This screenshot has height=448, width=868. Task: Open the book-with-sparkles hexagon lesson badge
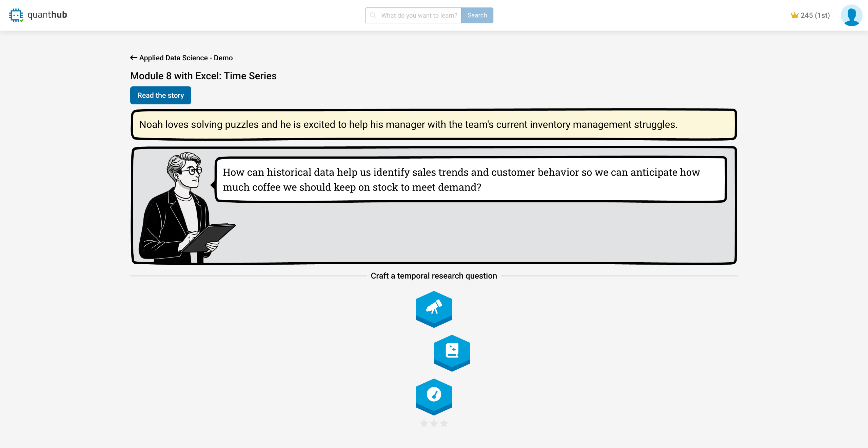pos(452,352)
